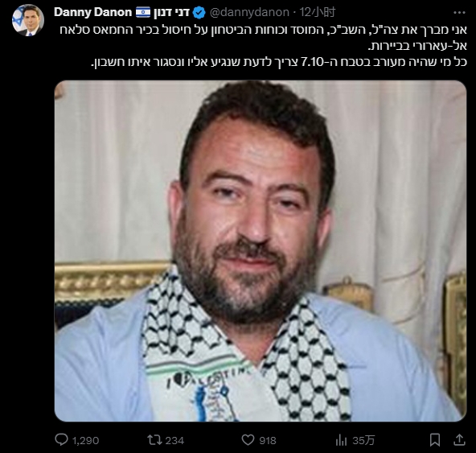Click the 35万 views count

(x=363, y=441)
